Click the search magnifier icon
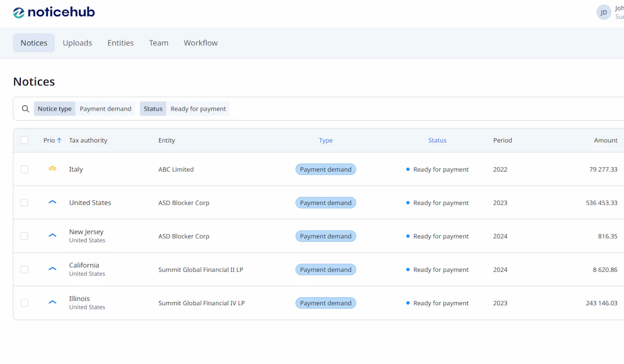The width and height of the screenshot is (624, 364). [25, 109]
